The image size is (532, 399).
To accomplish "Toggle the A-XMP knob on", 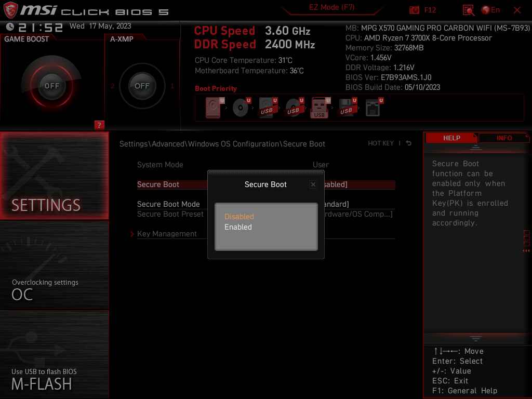I will (142, 86).
